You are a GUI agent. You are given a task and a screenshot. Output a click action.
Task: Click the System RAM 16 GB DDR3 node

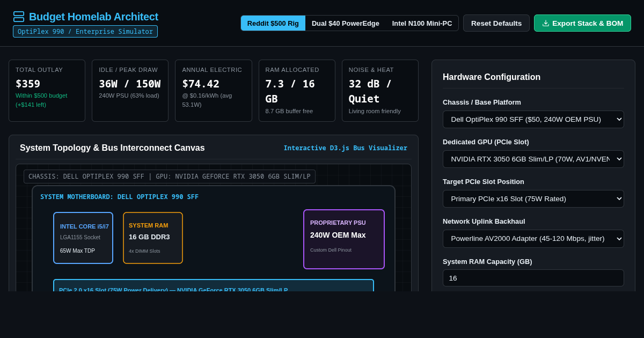(153, 238)
